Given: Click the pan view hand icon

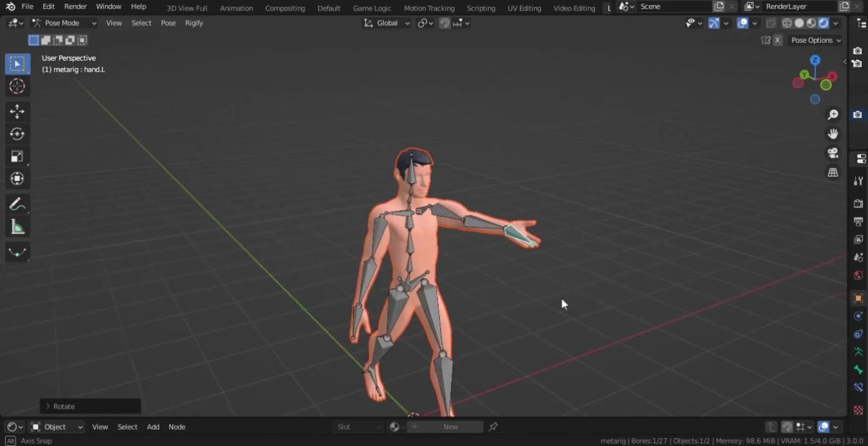Looking at the screenshot, I should [x=832, y=134].
